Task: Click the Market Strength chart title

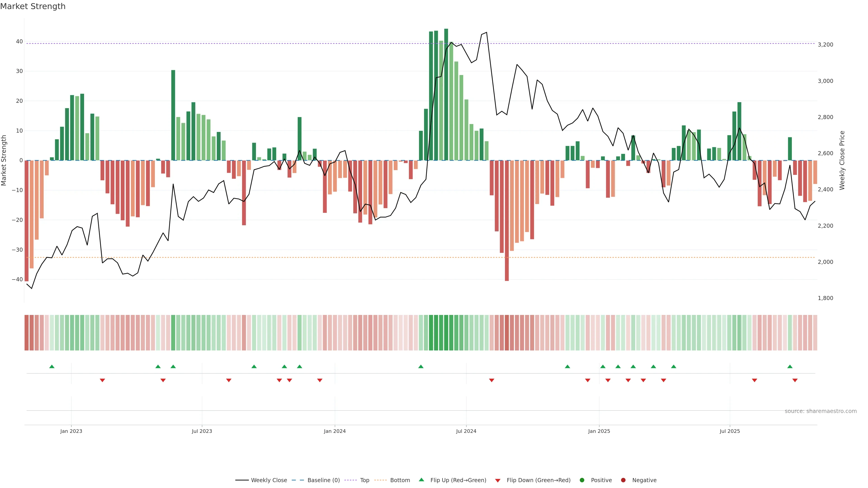Action: pyautogui.click(x=33, y=6)
